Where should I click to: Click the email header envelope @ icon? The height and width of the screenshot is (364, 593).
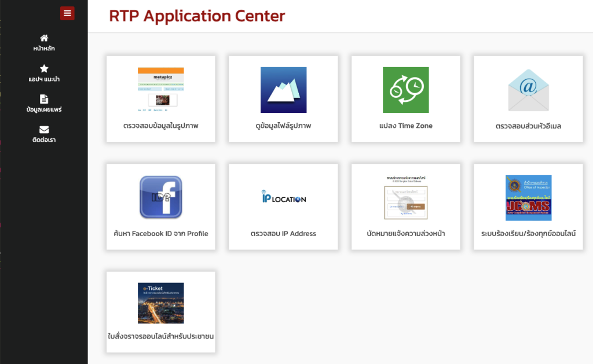(528, 90)
